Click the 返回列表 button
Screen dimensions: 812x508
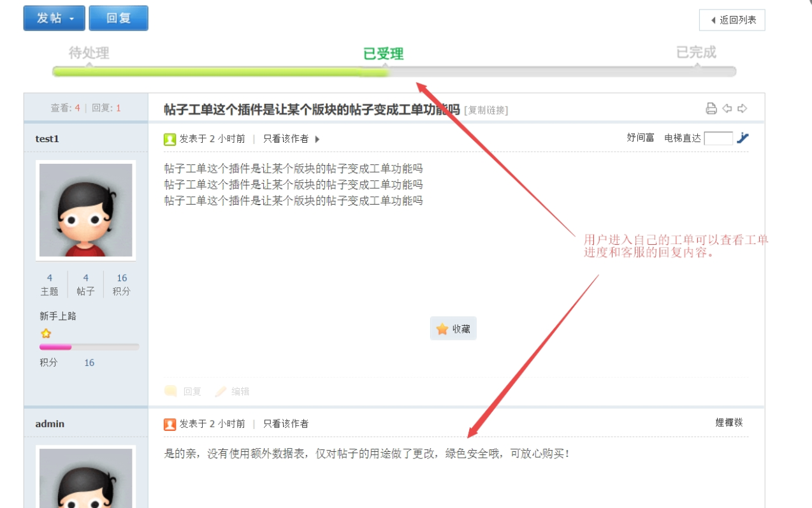pyautogui.click(x=732, y=20)
